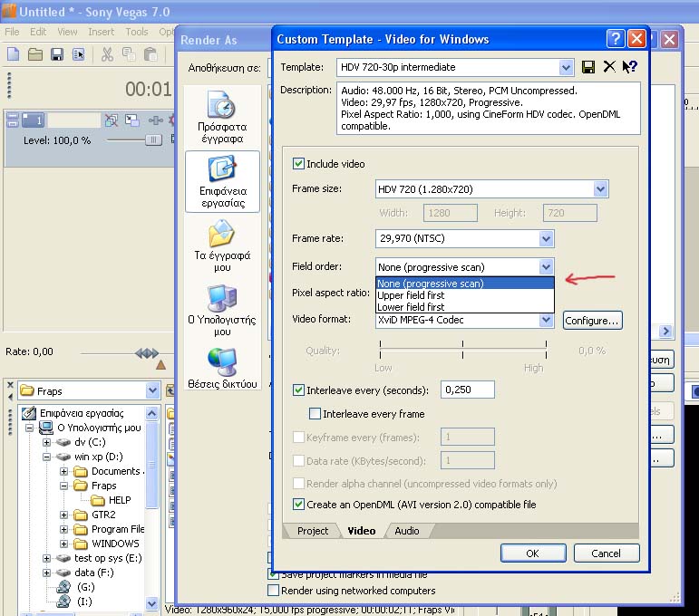Collapse the win xp (D:) drive node
This screenshot has width=699, height=616.
click(x=46, y=457)
